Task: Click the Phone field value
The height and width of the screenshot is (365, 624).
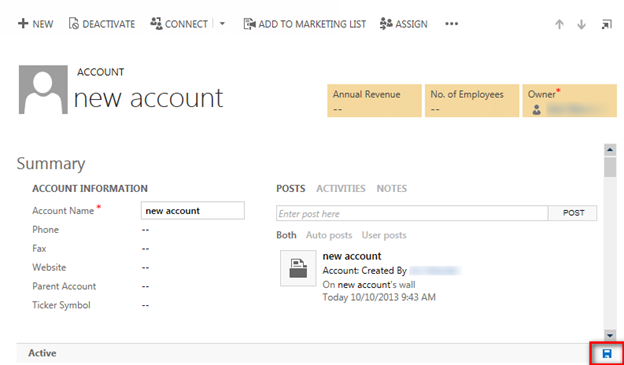Action: [x=146, y=230]
